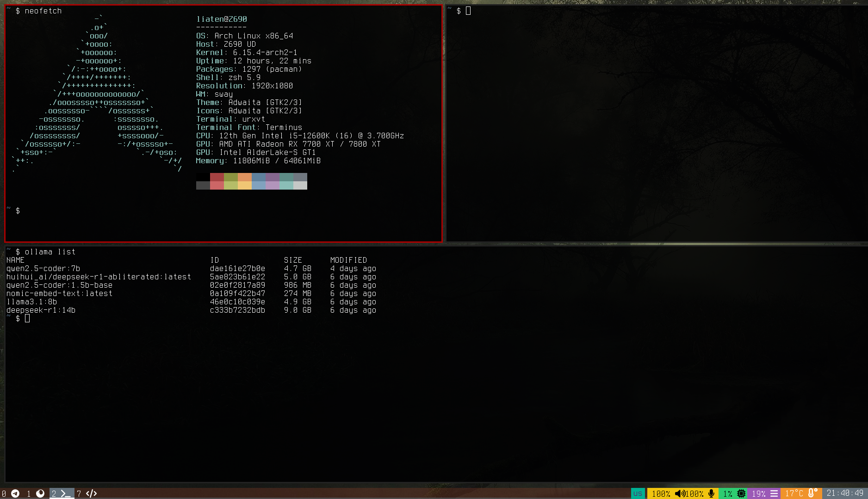Click the 'Terminal Font: Terminus' line
868x499 pixels.
(x=249, y=127)
